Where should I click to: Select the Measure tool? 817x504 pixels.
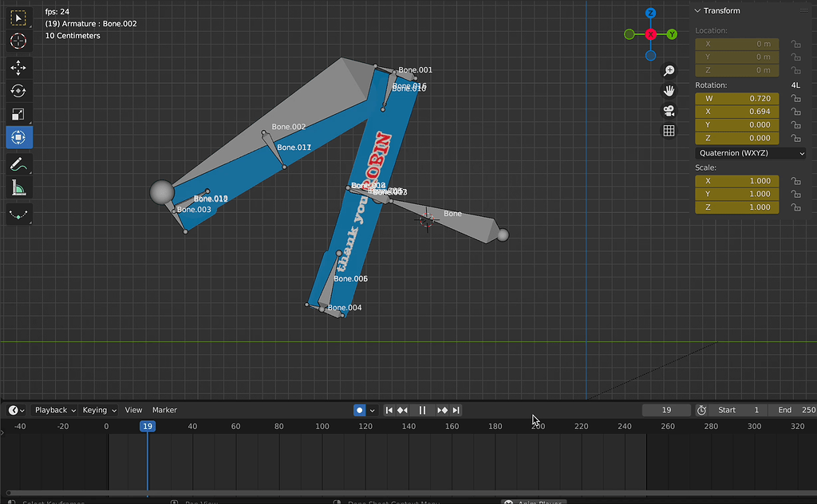(19, 188)
